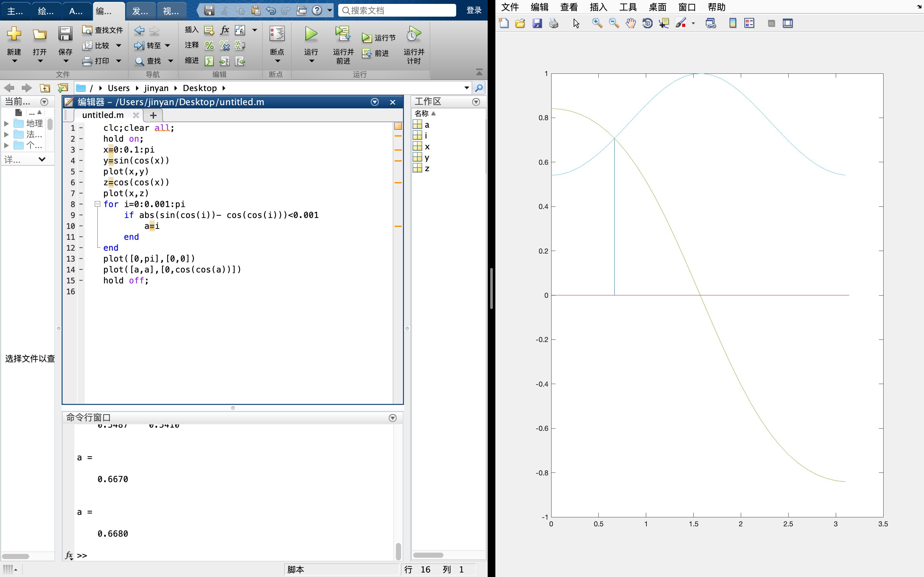Open the 工具 menu in figure window
This screenshot has width=924, height=577.
point(628,7)
